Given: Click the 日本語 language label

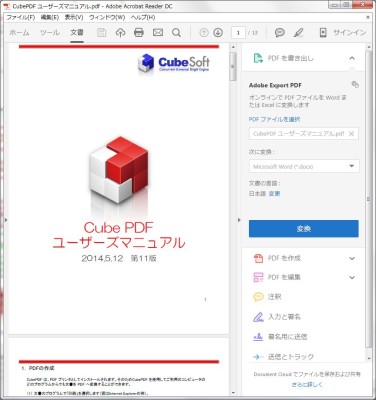Looking at the screenshot, I should point(257,193).
